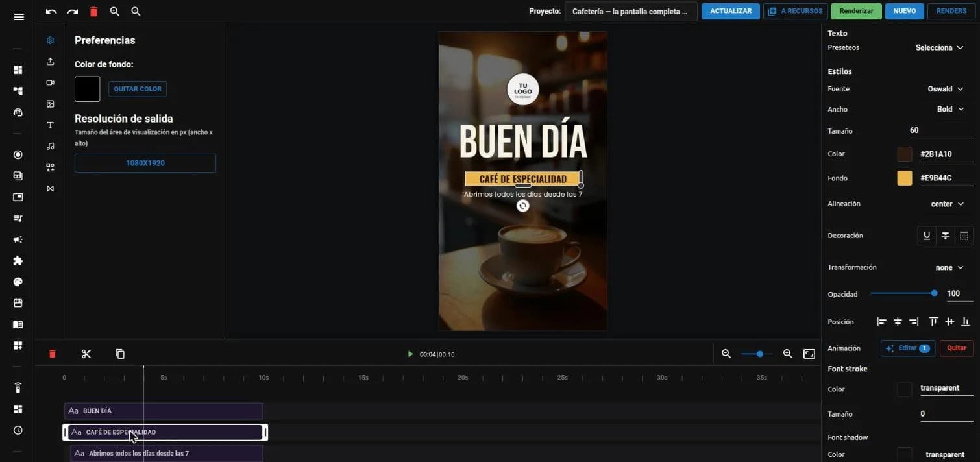Toggle the third decoration grid option
The image size is (980, 462).
tap(964, 236)
